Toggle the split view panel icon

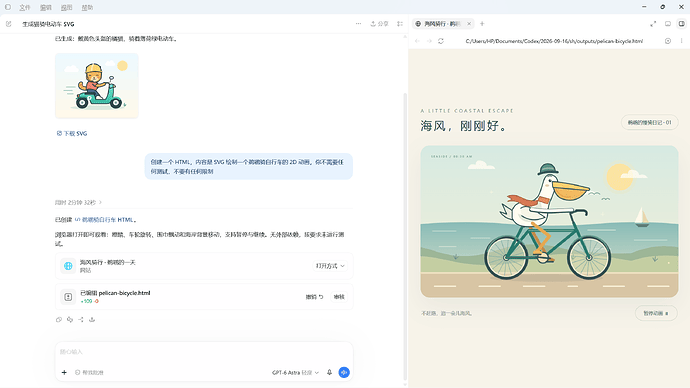tap(682, 24)
